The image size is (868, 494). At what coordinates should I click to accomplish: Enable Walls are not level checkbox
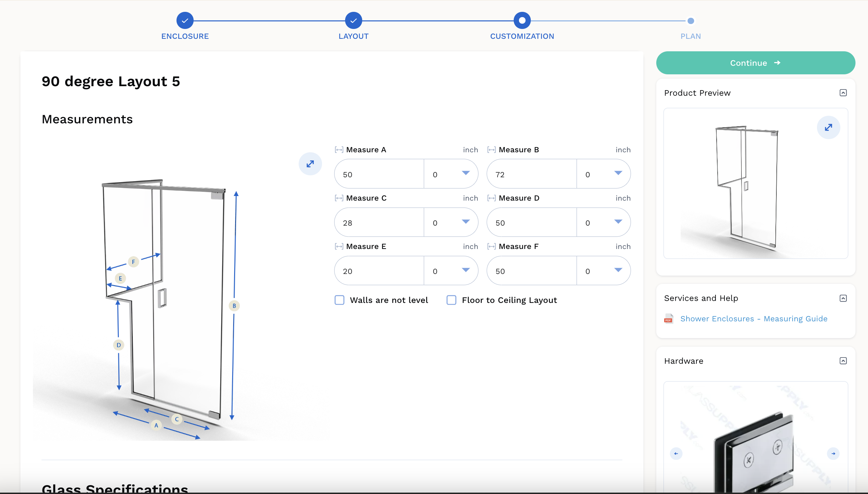point(339,300)
